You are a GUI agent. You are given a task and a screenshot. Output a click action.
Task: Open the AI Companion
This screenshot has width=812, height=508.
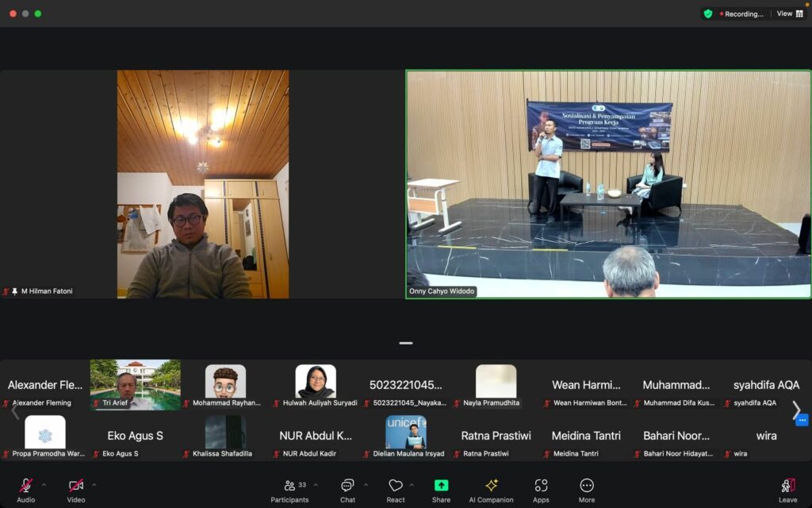(x=492, y=486)
